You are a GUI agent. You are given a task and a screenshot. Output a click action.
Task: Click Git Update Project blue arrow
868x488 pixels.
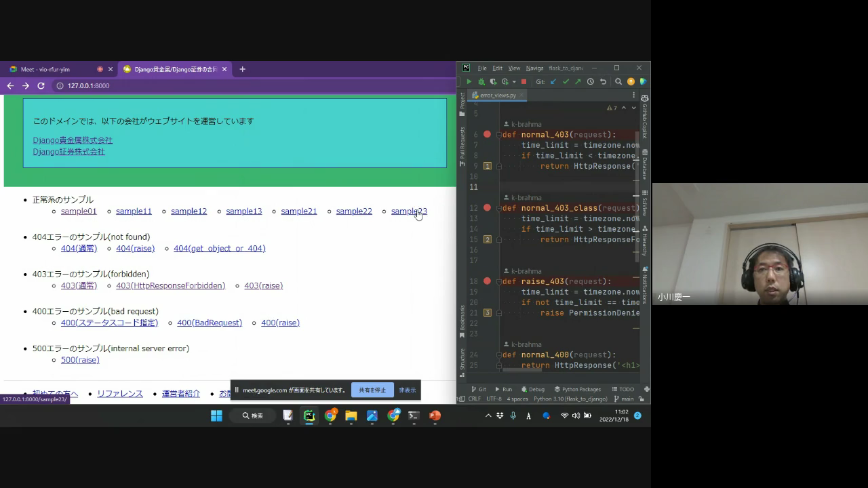[553, 82]
